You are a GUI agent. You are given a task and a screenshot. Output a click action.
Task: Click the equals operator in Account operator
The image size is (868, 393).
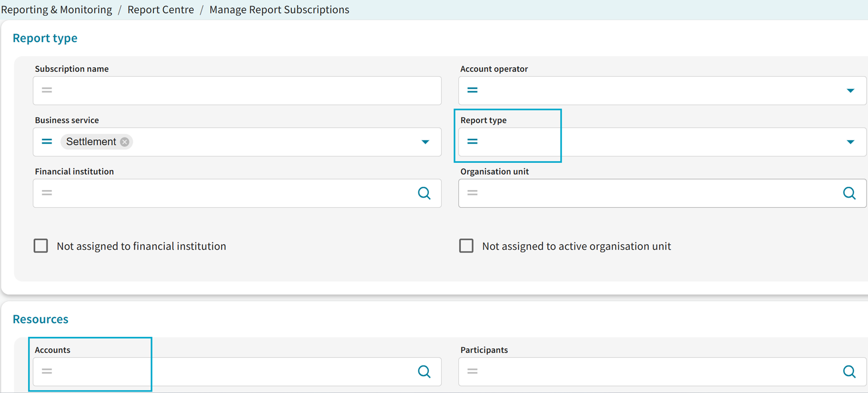472,90
